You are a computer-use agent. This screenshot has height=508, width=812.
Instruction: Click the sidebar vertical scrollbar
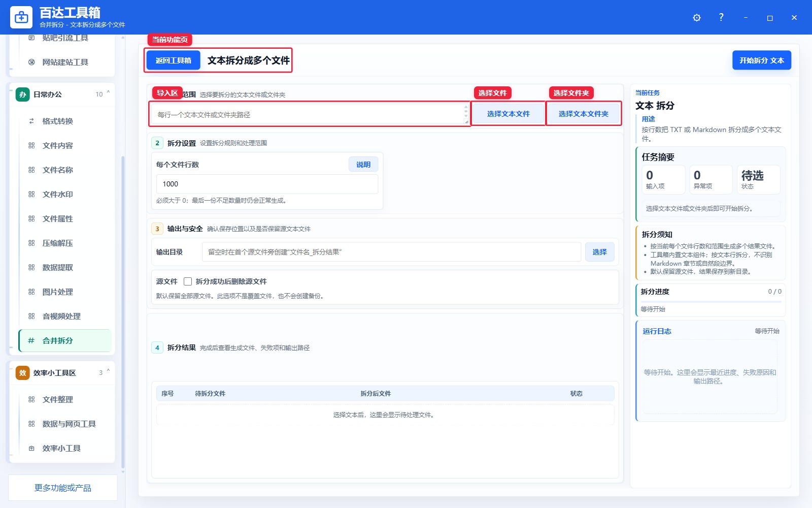coord(123,312)
